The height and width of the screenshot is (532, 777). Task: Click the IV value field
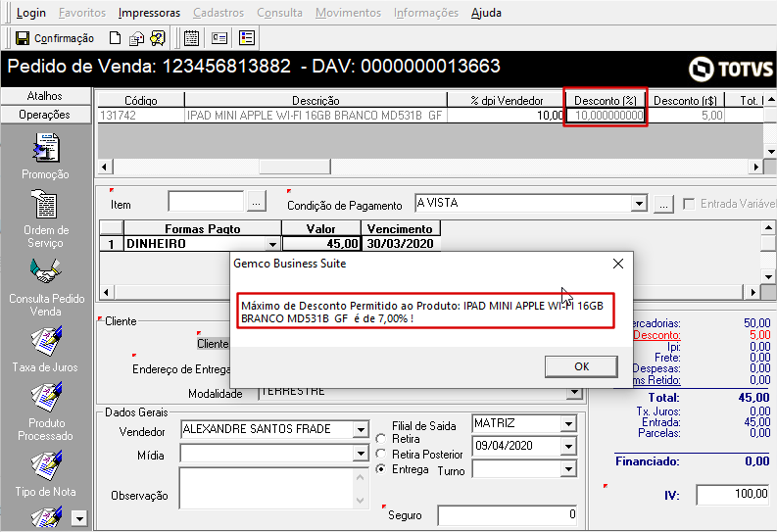(733, 495)
